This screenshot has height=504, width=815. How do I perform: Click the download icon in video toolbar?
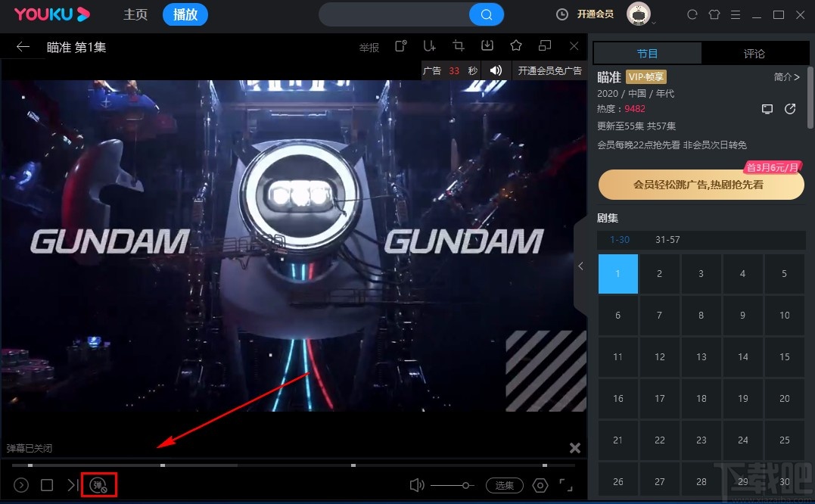[487, 45]
